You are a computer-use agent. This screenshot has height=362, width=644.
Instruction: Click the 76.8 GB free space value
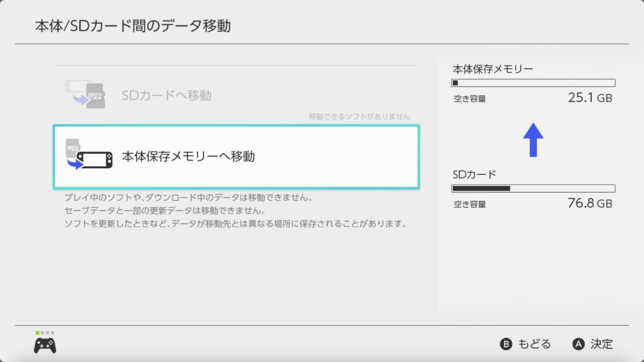click(590, 203)
